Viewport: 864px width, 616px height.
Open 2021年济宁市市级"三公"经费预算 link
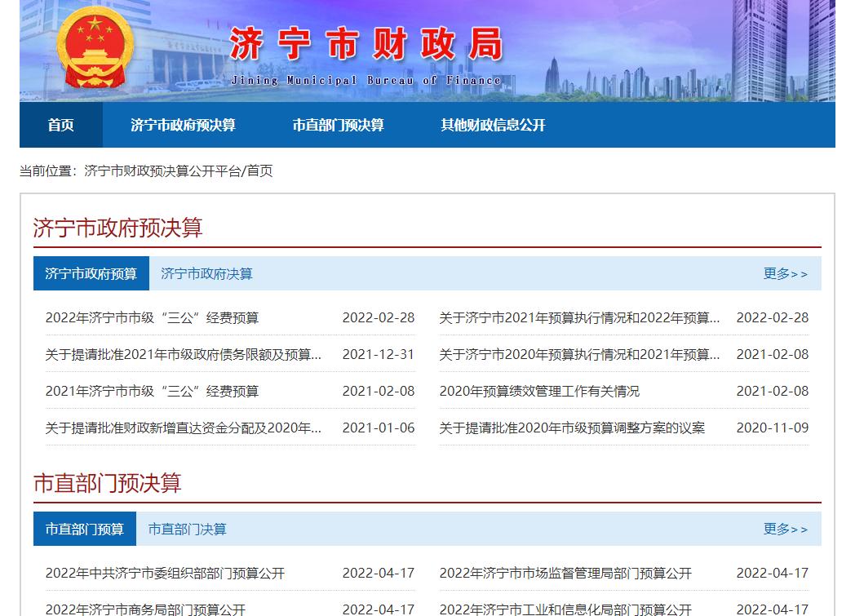(152, 391)
